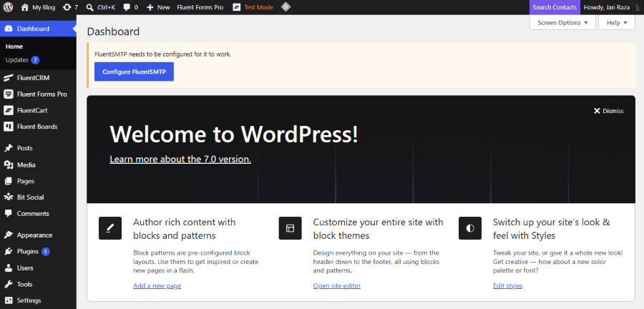644x309 pixels.
Task: Click the Fluent Boards sidebar icon
Action: coord(8,127)
